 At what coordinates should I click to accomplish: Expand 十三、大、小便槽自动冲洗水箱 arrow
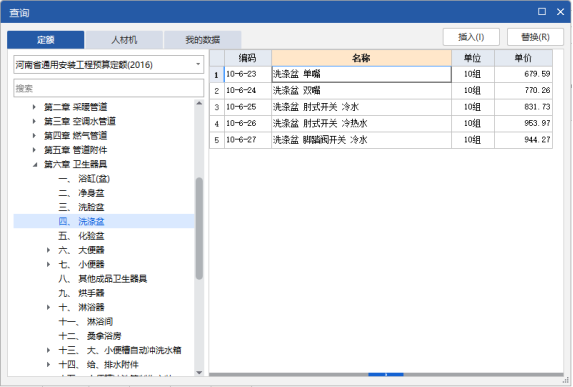point(48,350)
